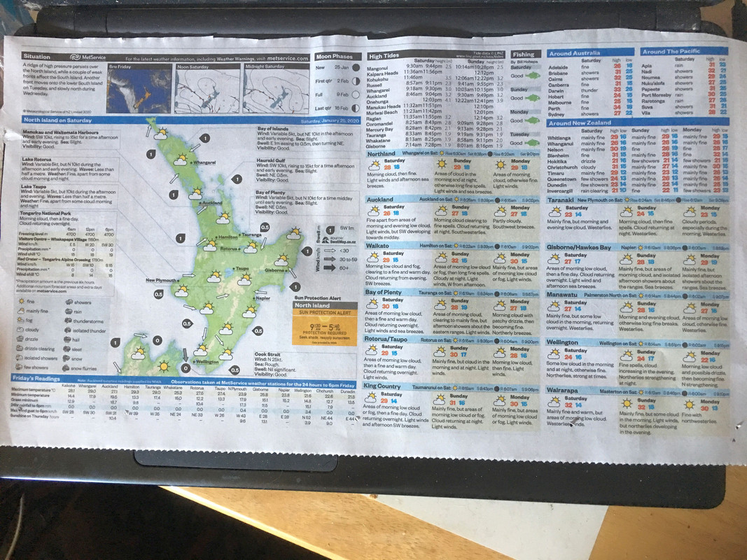This screenshot has width=747, height=560.
Task: Open the 6pm Friday satellite image
Action: 139,89
